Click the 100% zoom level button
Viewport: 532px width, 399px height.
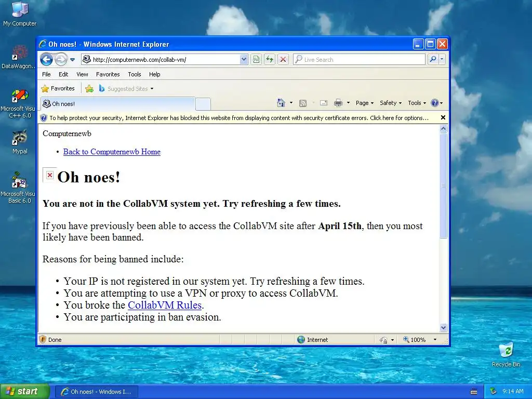[414, 340]
